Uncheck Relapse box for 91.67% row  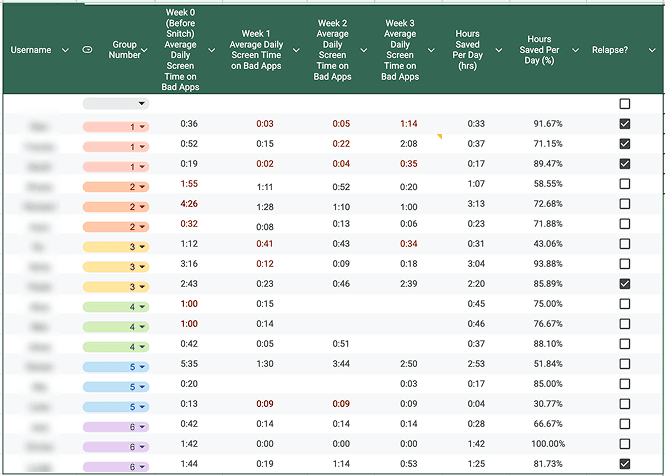click(x=625, y=124)
